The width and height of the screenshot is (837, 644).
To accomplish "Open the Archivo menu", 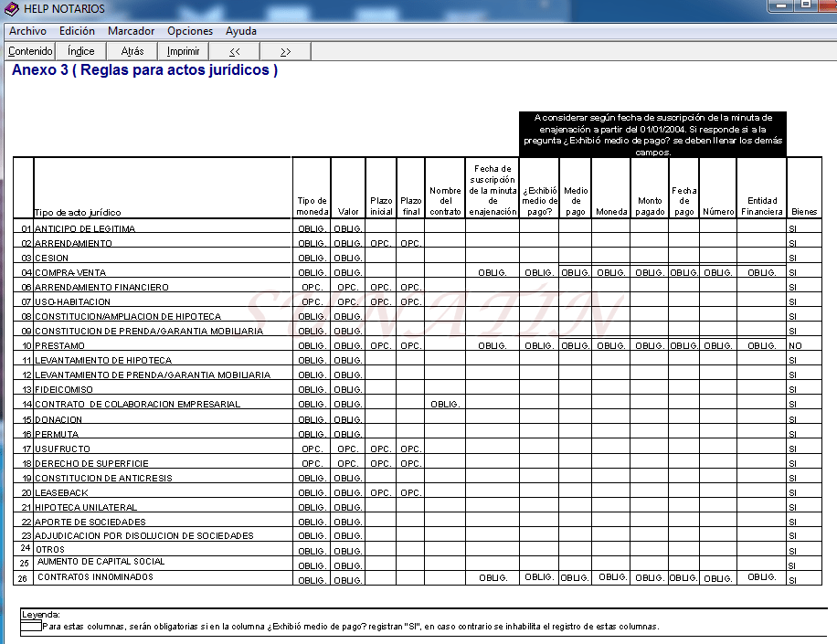I will [27, 31].
